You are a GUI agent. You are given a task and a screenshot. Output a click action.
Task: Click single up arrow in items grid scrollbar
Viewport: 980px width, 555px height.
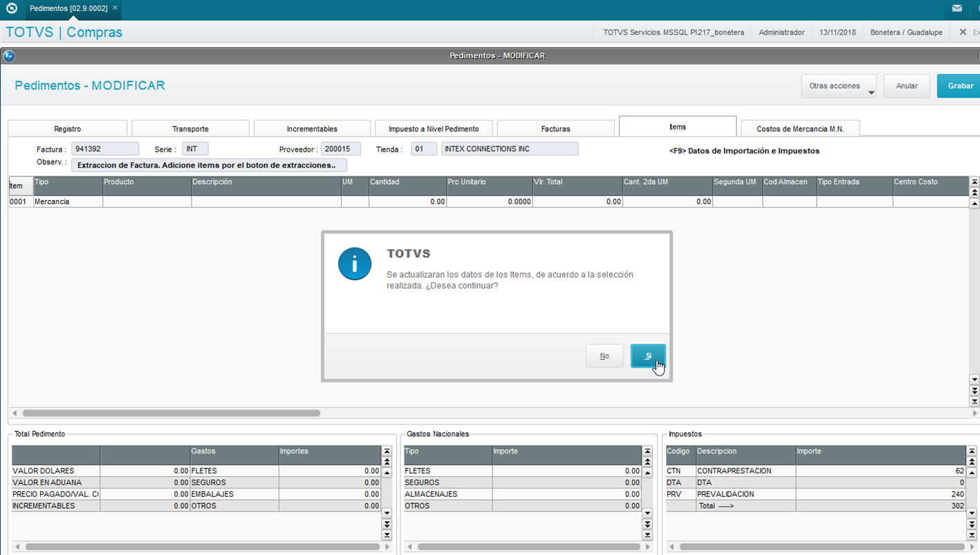[974, 203]
